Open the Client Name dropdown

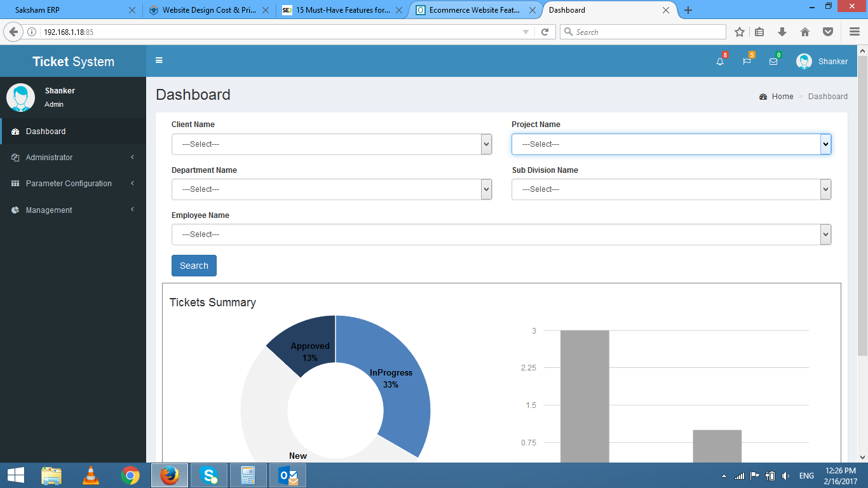332,144
